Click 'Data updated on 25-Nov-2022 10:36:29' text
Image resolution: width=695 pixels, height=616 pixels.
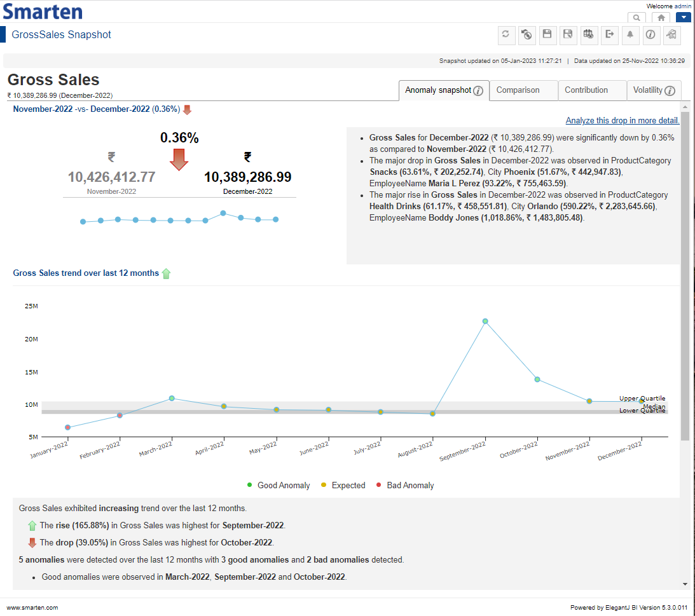click(630, 61)
